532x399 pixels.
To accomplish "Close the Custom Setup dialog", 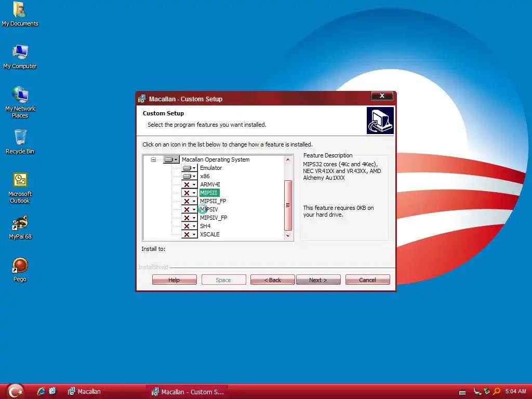I will click(x=382, y=96).
